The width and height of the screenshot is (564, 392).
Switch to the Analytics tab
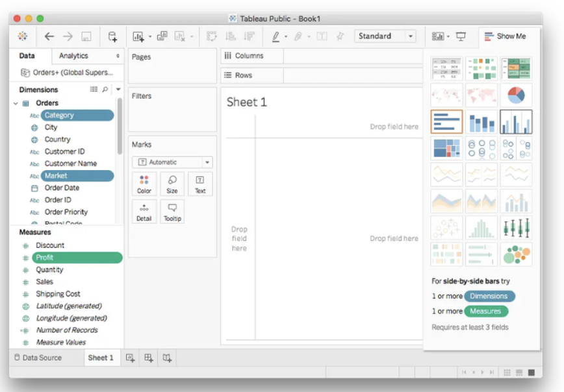[73, 56]
